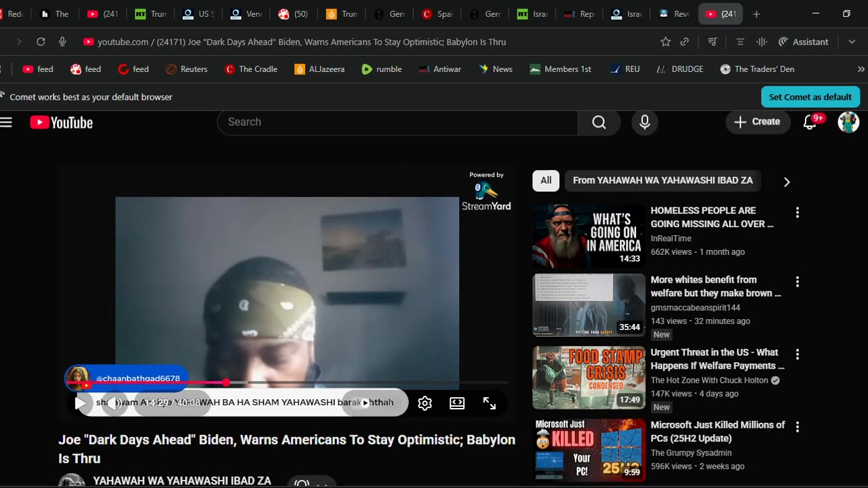Open The Cradle bookmark
Viewport: 868px width, 488px height.
click(x=251, y=69)
